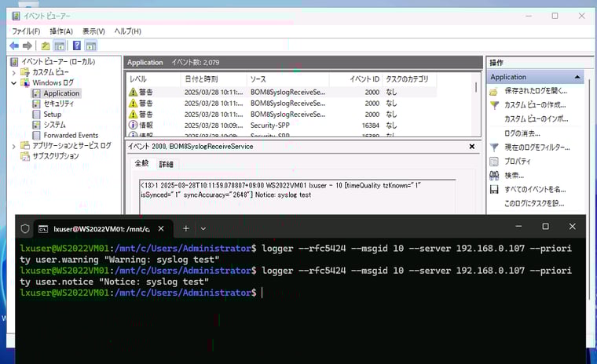Click the open saved log folder icon

click(x=494, y=92)
